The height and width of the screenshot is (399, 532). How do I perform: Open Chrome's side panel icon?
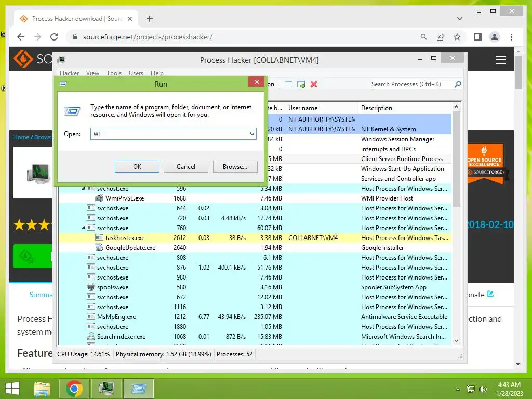click(478, 37)
